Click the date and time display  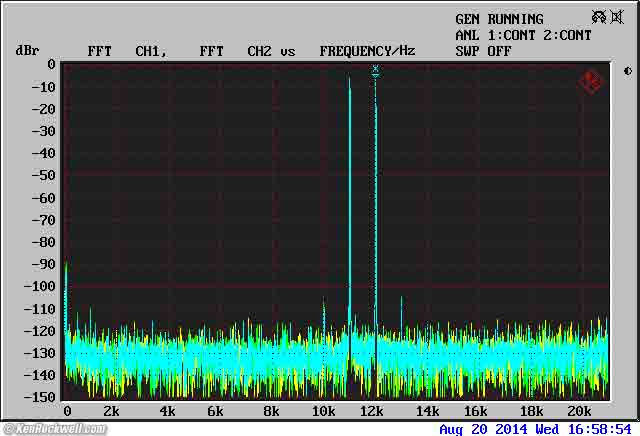pyautogui.click(x=535, y=429)
